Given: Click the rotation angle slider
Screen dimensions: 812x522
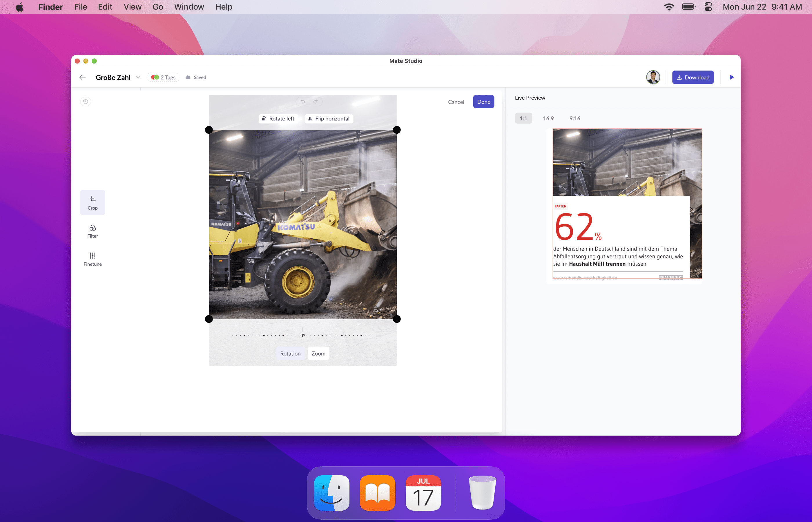Looking at the screenshot, I should tap(303, 335).
